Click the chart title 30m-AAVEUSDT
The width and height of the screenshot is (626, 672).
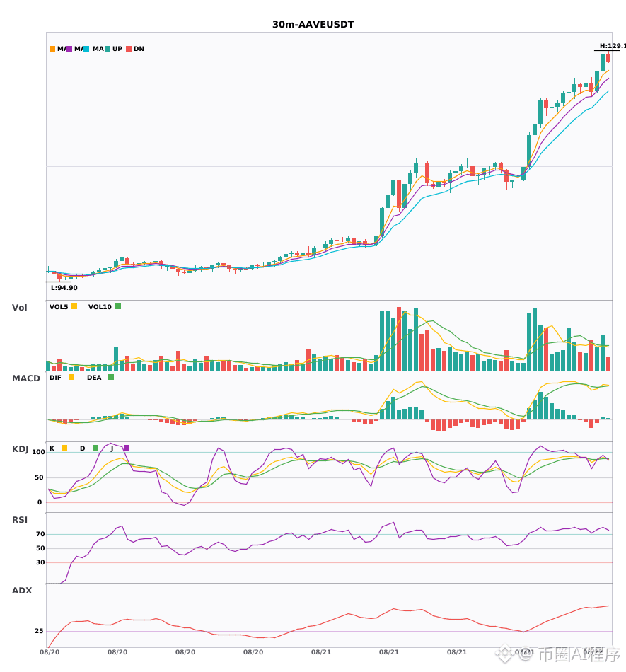coord(313,25)
